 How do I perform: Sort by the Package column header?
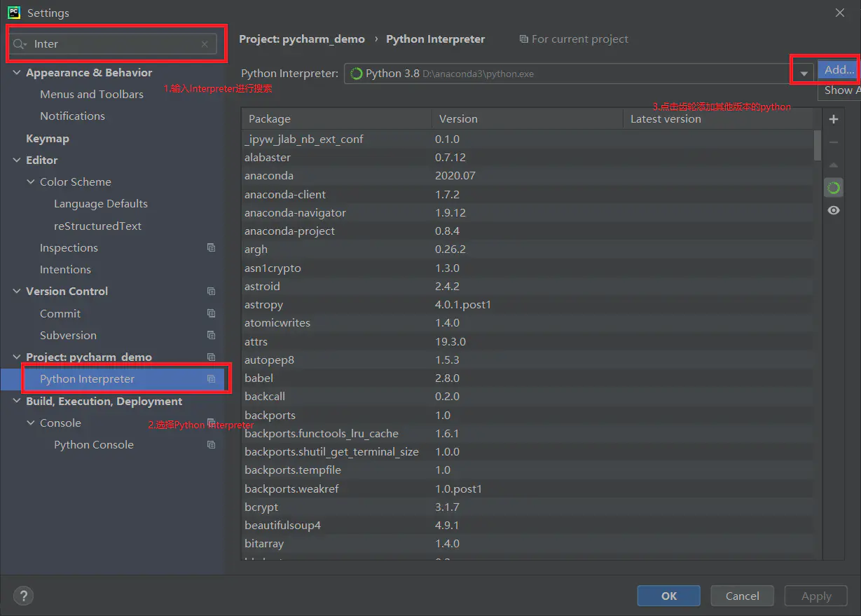tap(336, 118)
